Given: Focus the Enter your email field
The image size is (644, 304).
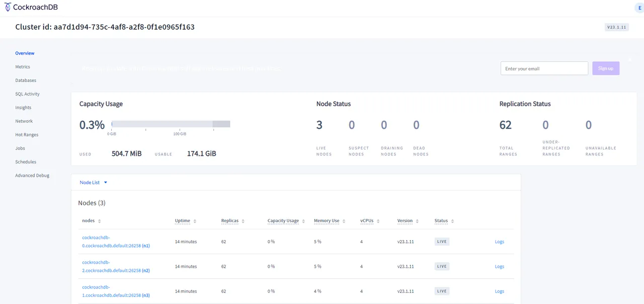Looking at the screenshot, I should point(544,68).
